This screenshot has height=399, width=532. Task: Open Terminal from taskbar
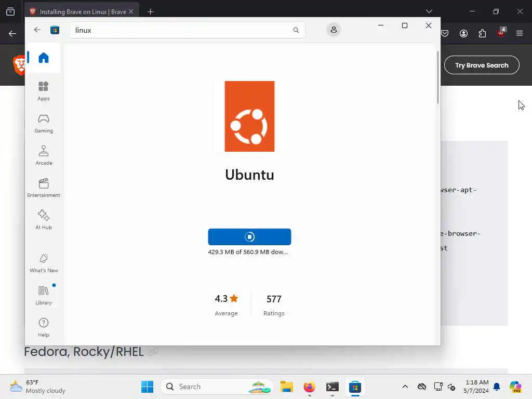pyautogui.click(x=332, y=387)
